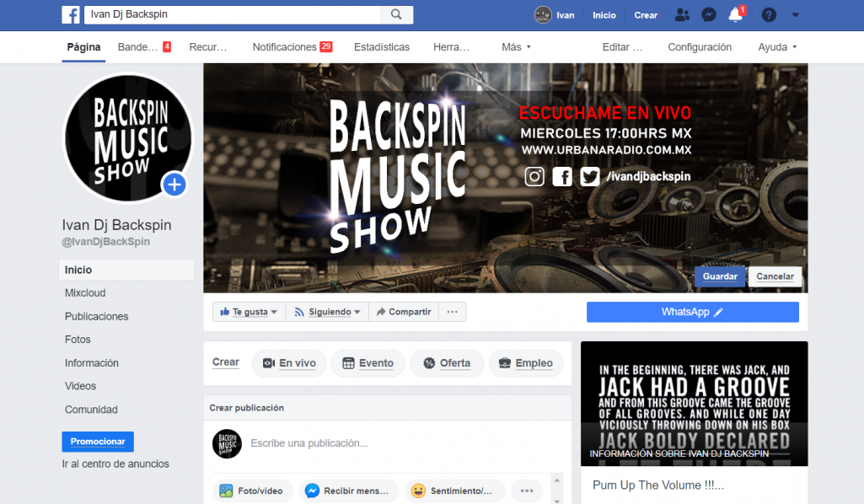The width and height of the screenshot is (864, 504).
Task: Open Mixcloud in the left sidebar
Action: tap(85, 293)
